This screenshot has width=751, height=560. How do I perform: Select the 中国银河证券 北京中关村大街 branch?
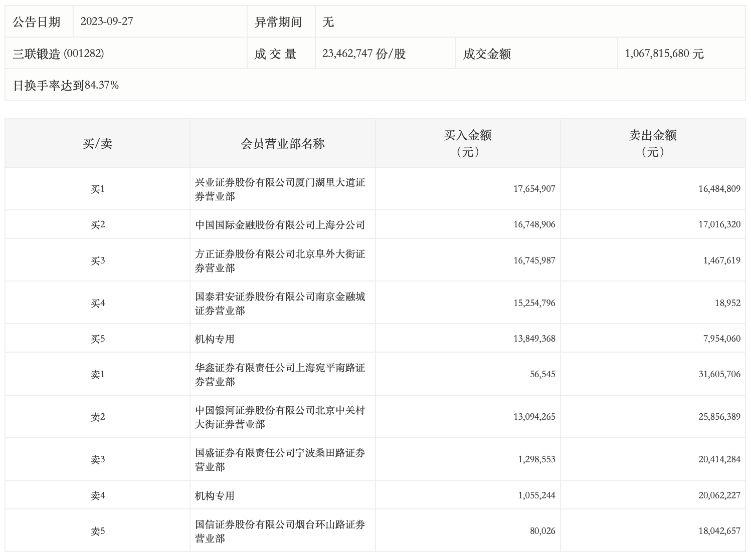(x=280, y=417)
